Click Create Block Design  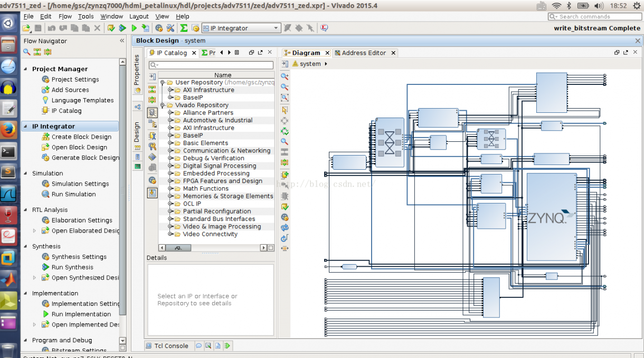(x=81, y=137)
